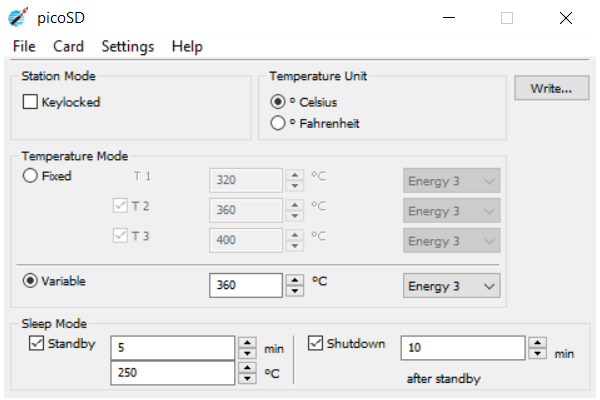Increase Variable temperature with up arrow
This screenshot has height=400, width=600.
click(x=295, y=280)
